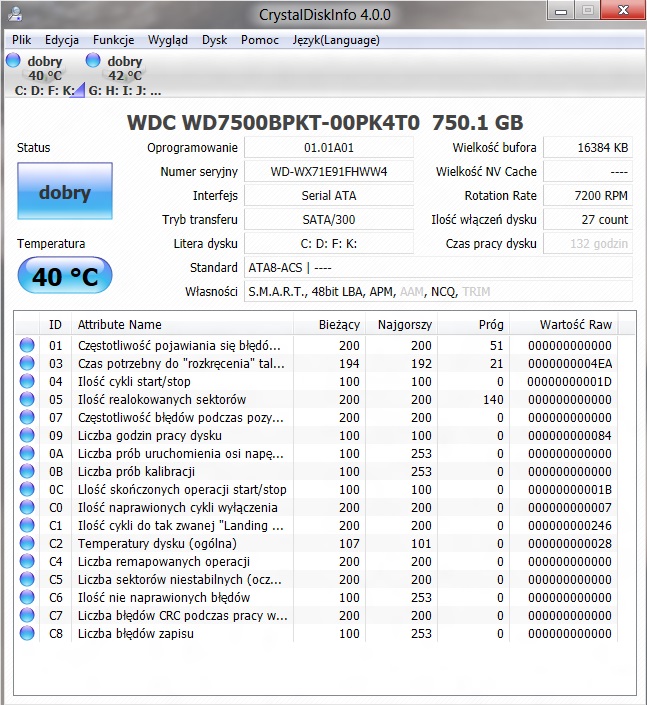Select row Ilość realokowanych sektorów
Image resolution: width=647 pixels, height=705 pixels.
[x=317, y=399]
